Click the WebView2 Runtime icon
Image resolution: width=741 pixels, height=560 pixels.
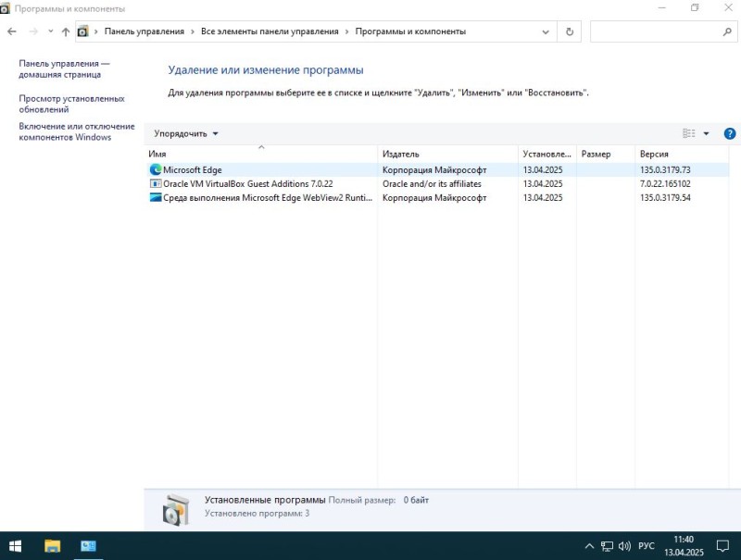156,197
